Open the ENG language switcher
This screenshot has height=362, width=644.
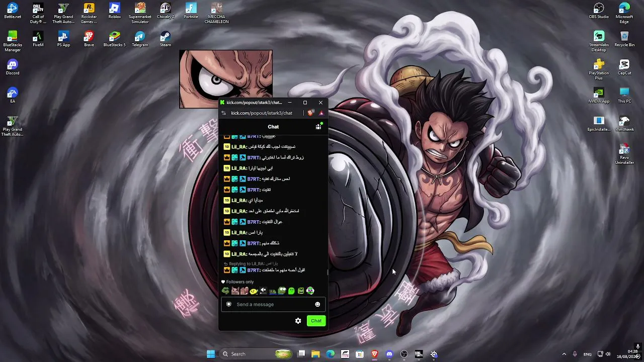(587, 354)
